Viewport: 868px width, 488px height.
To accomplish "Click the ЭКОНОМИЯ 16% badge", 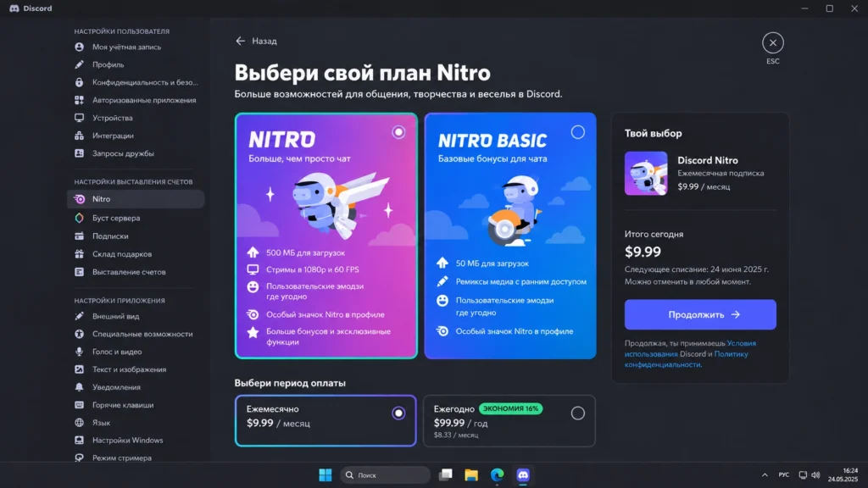I will pyautogui.click(x=510, y=409).
